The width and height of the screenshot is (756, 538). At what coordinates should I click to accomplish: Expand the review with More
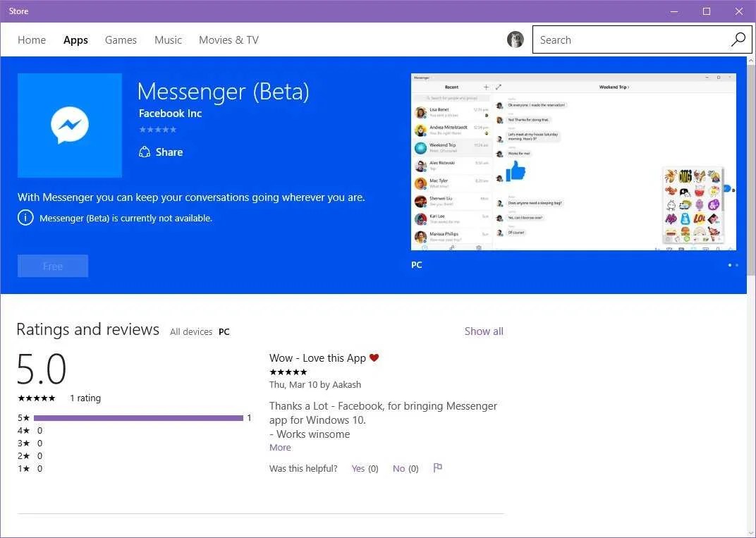coord(280,447)
